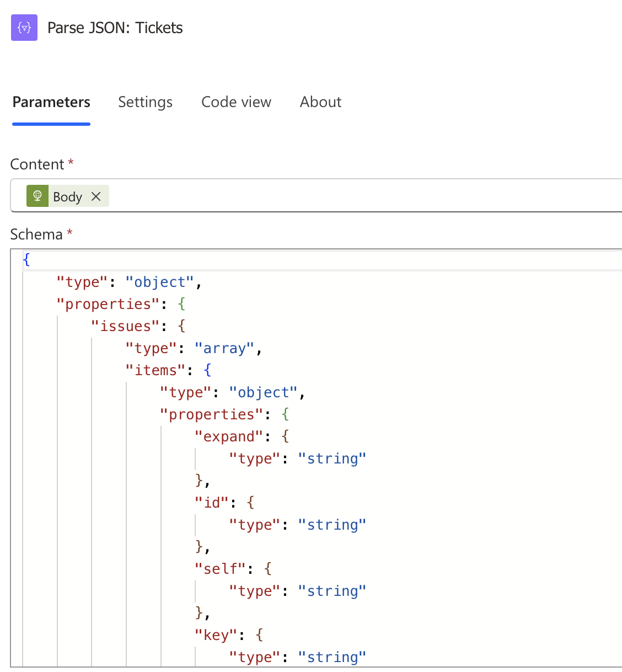Click the "issues" key in schema
Viewport: 622px width, 672px height.
point(126,326)
